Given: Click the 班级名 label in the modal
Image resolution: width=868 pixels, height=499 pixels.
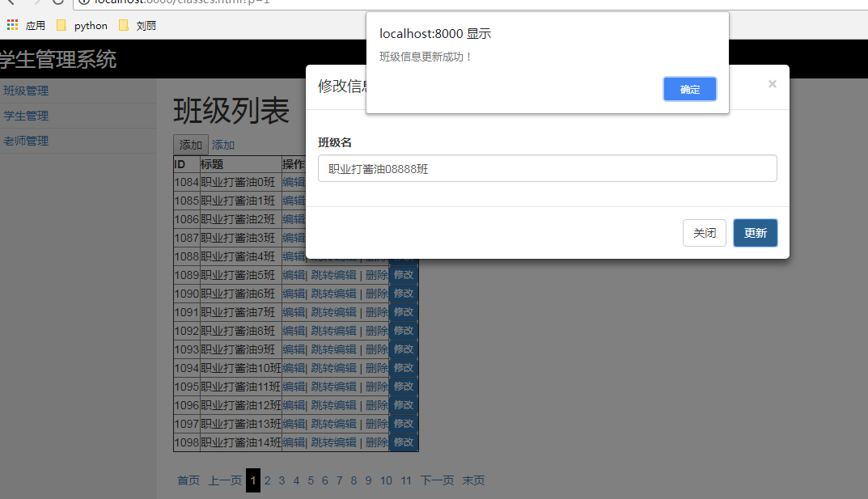Looking at the screenshot, I should (x=334, y=142).
